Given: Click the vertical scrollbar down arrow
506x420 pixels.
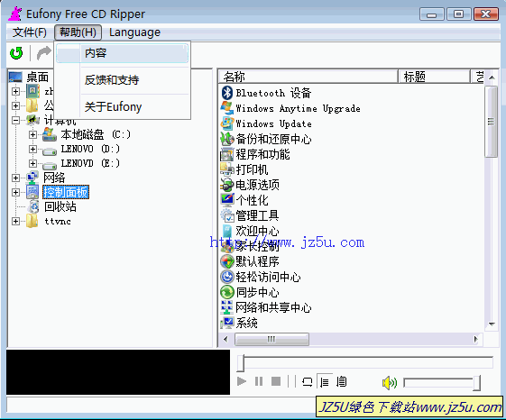Looking at the screenshot, I should coord(492,324).
